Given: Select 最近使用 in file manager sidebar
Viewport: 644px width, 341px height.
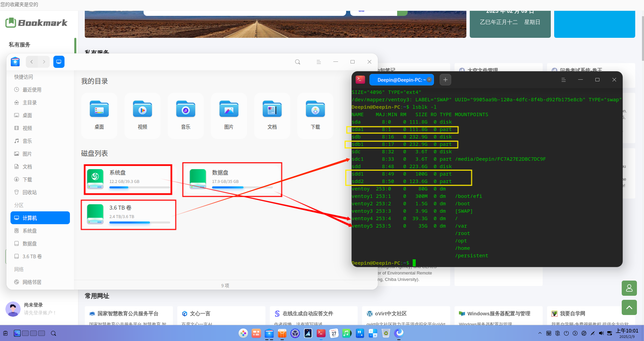Looking at the screenshot, I should [x=40, y=90].
